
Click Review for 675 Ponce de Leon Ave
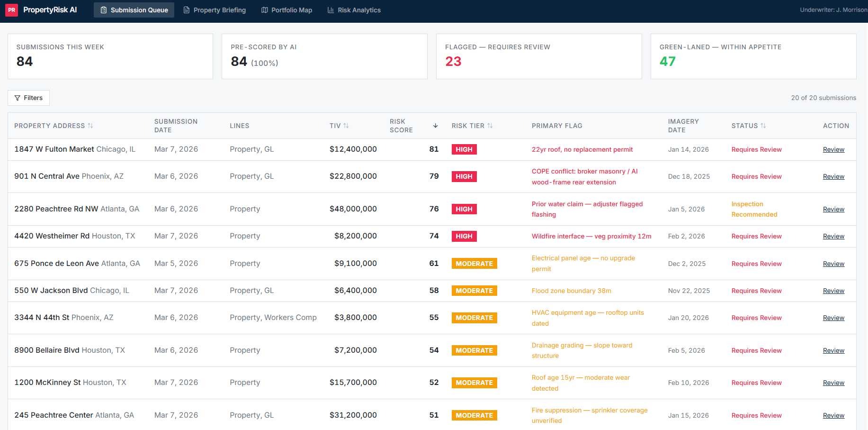833,264
